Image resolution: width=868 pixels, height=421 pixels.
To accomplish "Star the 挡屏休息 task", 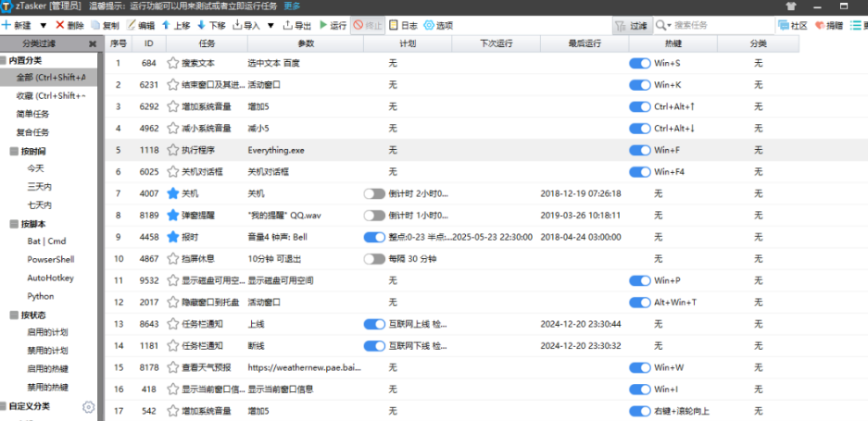I will pyautogui.click(x=173, y=258).
